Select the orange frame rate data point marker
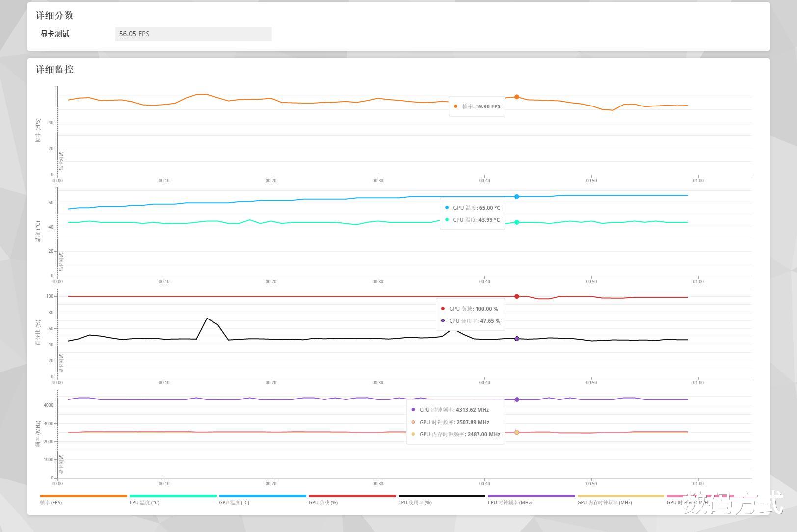The height and width of the screenshot is (532, 797). pyautogui.click(x=517, y=97)
